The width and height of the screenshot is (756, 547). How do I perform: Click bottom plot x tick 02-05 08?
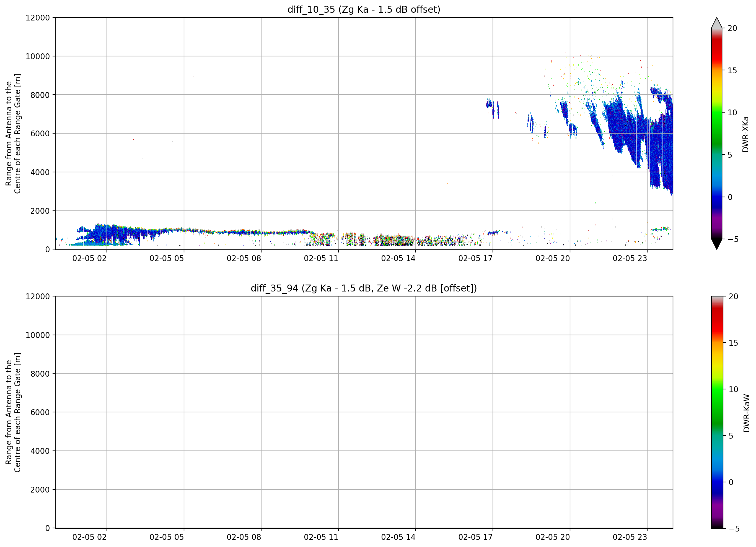click(x=244, y=537)
